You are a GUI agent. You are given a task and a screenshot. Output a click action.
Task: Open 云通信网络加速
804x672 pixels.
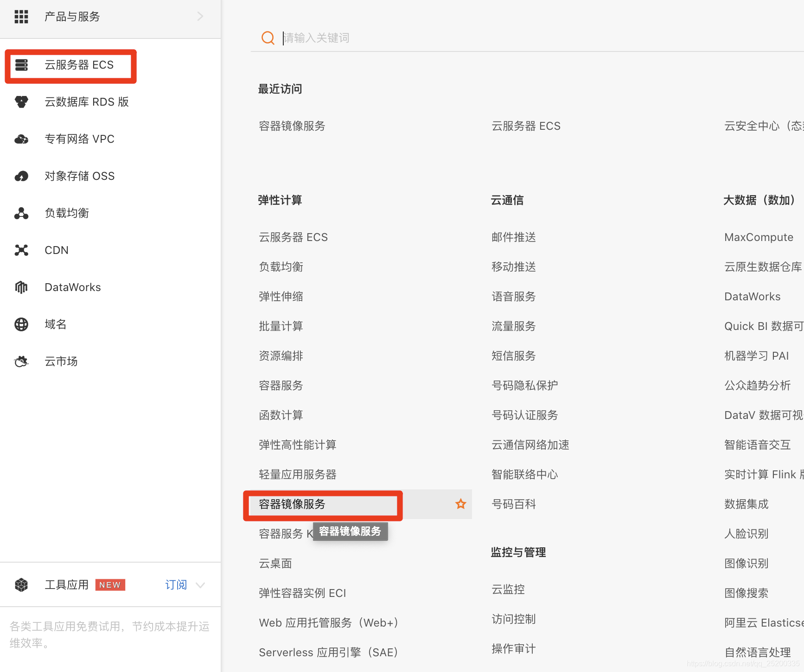[x=530, y=445]
